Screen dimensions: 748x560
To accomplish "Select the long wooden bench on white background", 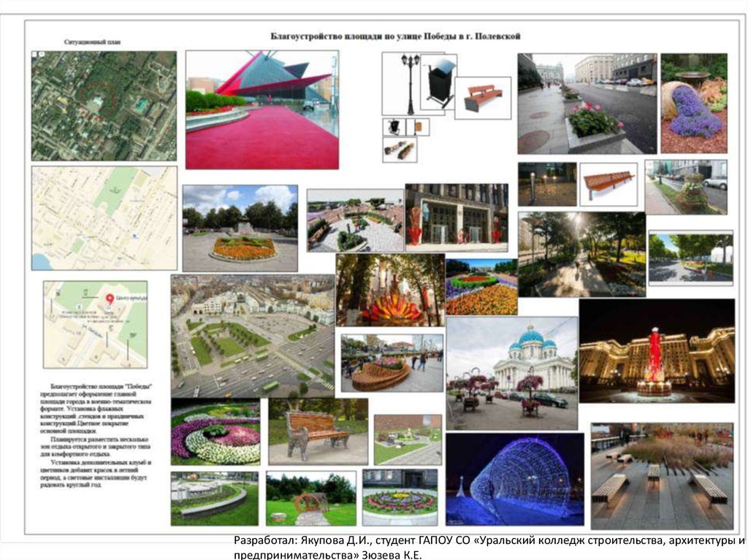I will [608, 183].
